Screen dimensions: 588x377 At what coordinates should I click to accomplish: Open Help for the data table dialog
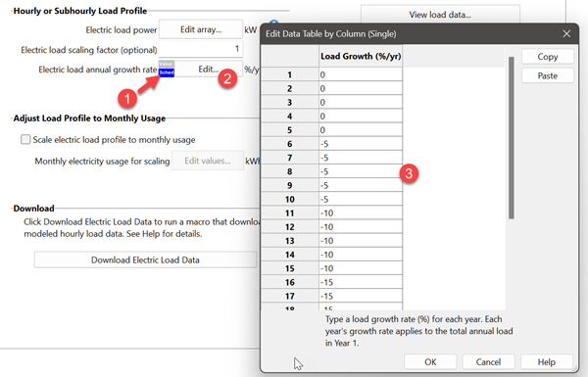click(x=547, y=361)
